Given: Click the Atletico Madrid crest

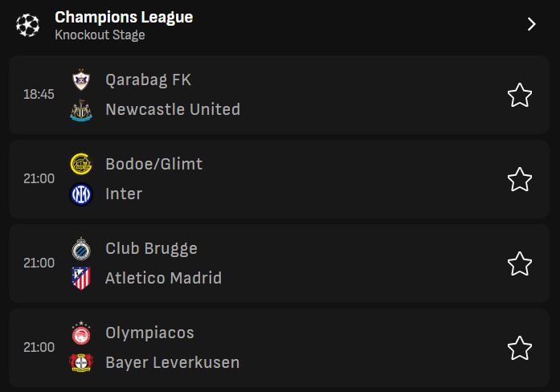Looking at the screenshot, I should 81,278.
